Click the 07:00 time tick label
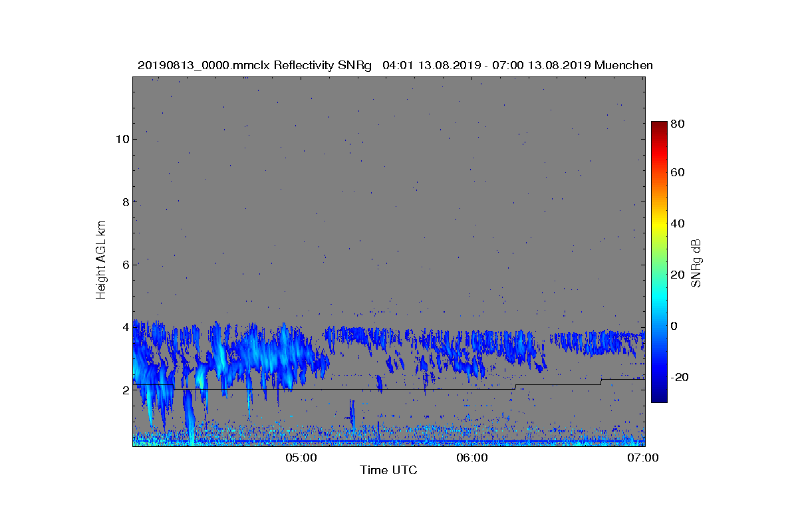The height and width of the screenshot is (532, 798). pos(644,458)
